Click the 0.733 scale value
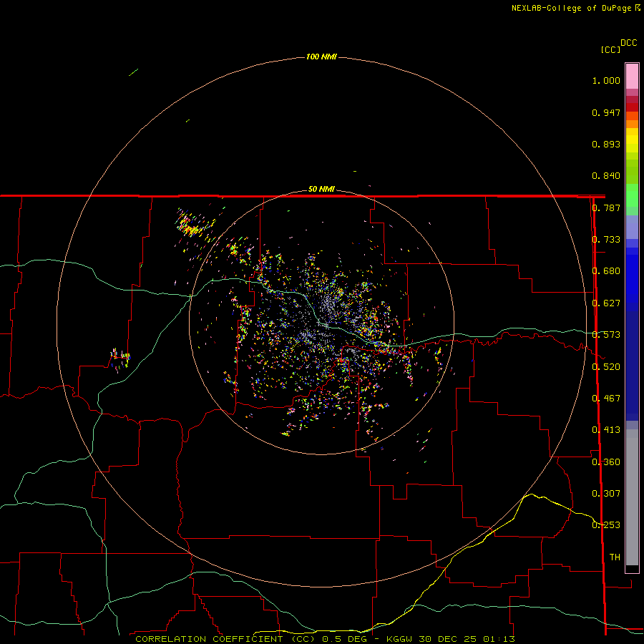 (606, 240)
